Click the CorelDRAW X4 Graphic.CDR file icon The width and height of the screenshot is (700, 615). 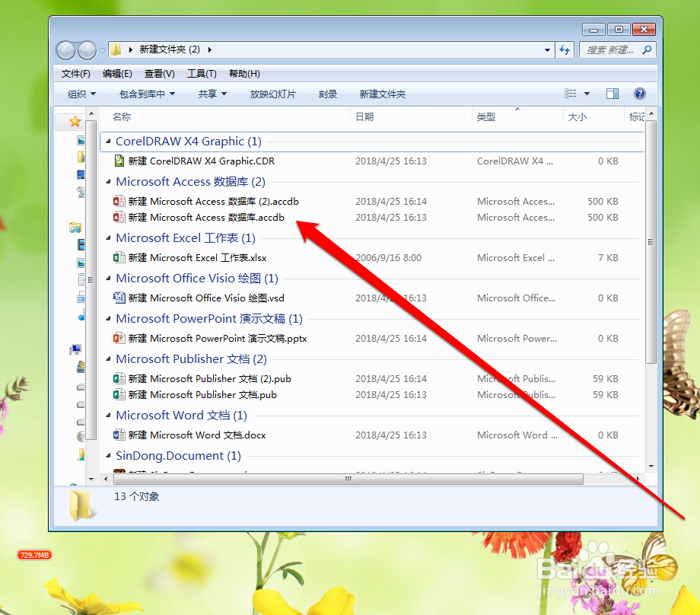tap(119, 161)
